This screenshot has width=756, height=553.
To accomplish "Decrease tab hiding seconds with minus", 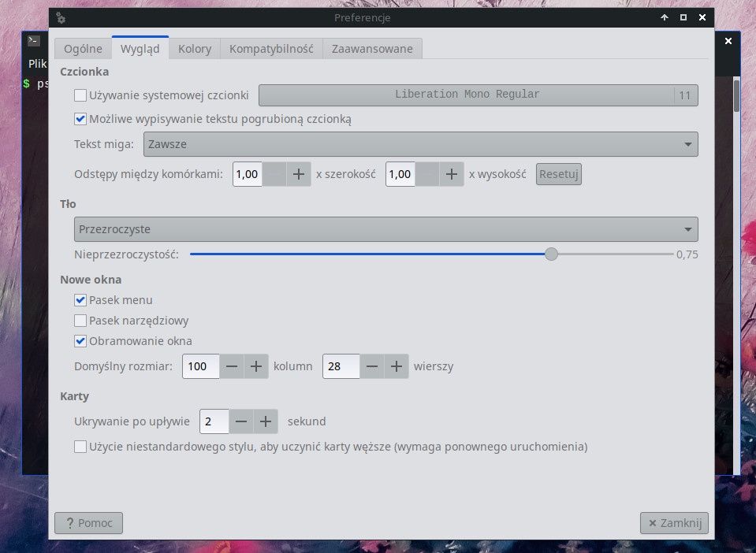I will (241, 421).
